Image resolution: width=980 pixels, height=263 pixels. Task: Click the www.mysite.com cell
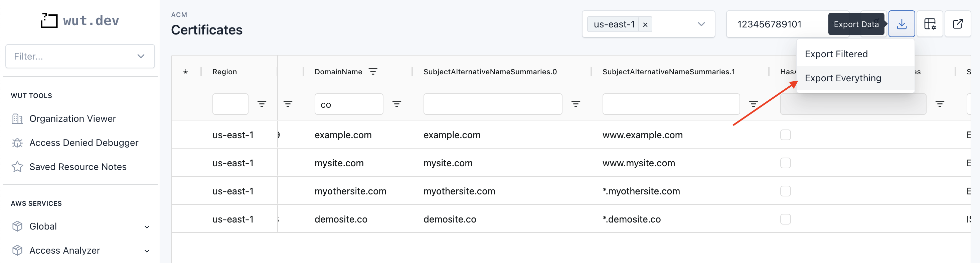(639, 164)
